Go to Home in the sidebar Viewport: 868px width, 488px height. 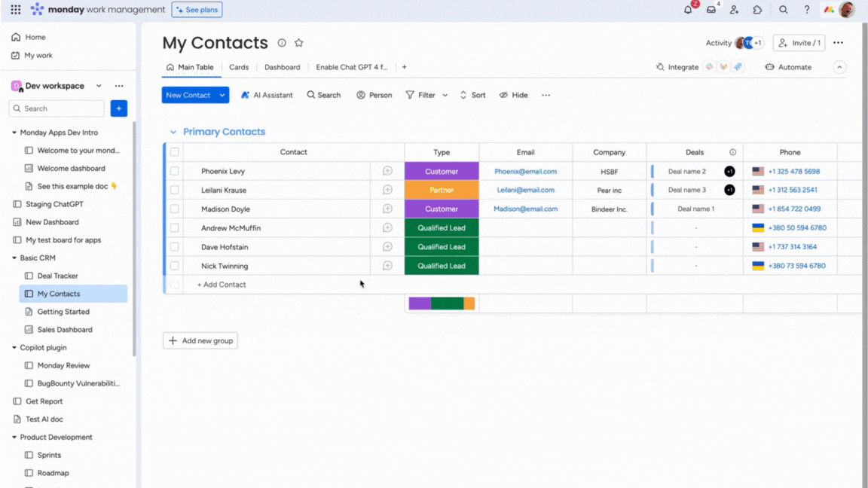[29, 37]
